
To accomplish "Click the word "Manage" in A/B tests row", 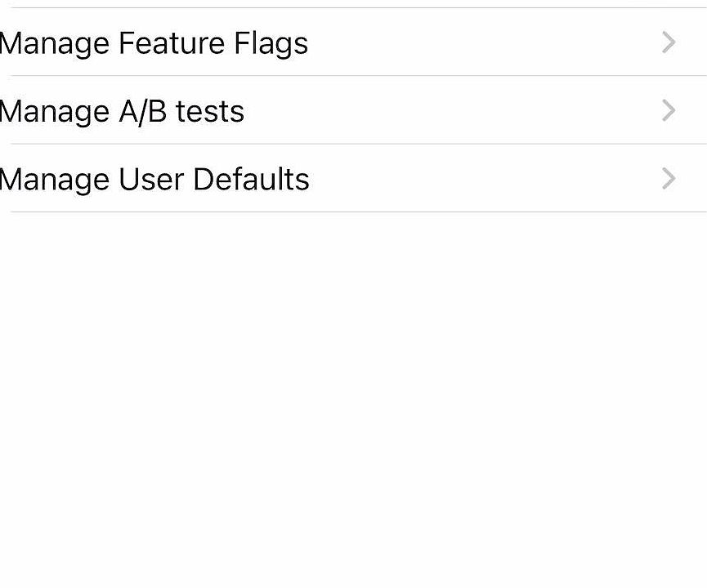I will pyautogui.click(x=55, y=111).
